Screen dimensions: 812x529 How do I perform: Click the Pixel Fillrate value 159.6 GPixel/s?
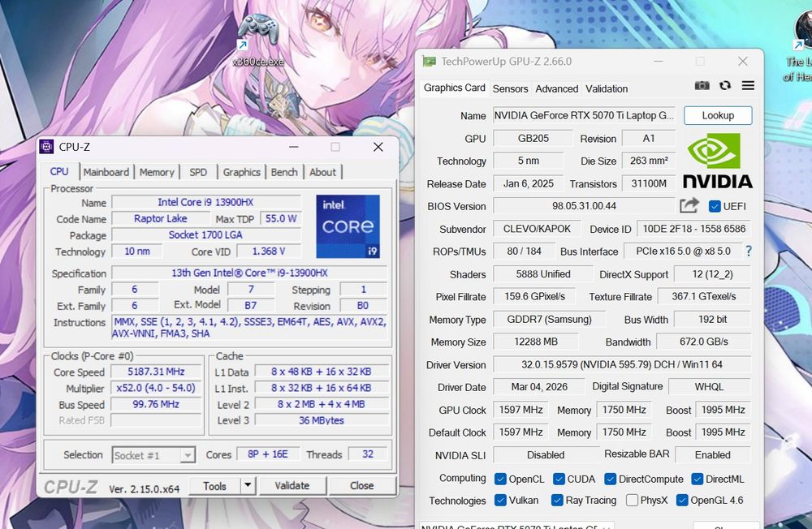[x=534, y=297]
